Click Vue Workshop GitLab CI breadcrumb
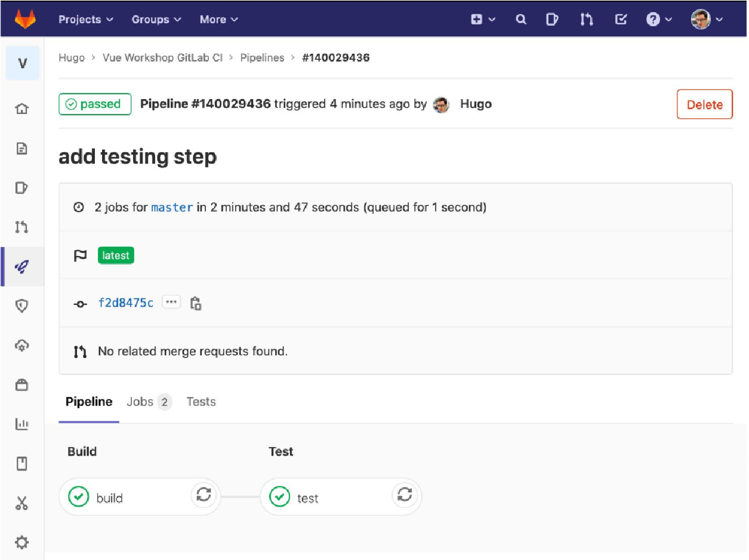 (163, 58)
